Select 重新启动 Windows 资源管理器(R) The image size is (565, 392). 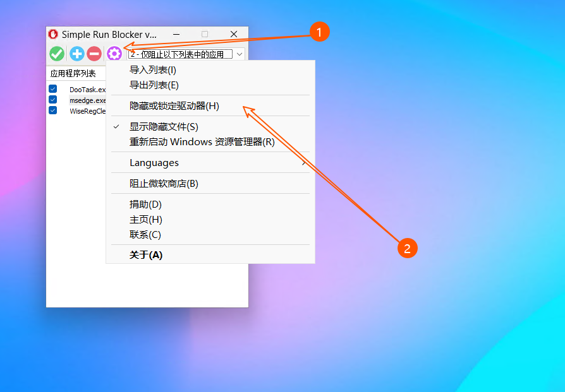[210, 142]
